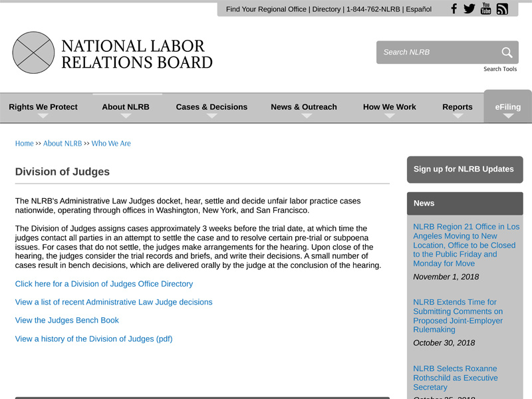
Task: Click the National Labor Relations Board logo
Action: 112,53
